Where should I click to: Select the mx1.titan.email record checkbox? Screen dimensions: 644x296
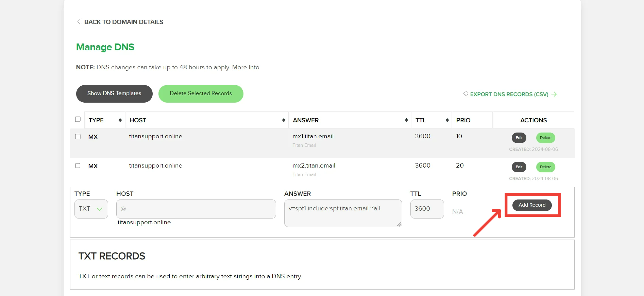pos(78,137)
